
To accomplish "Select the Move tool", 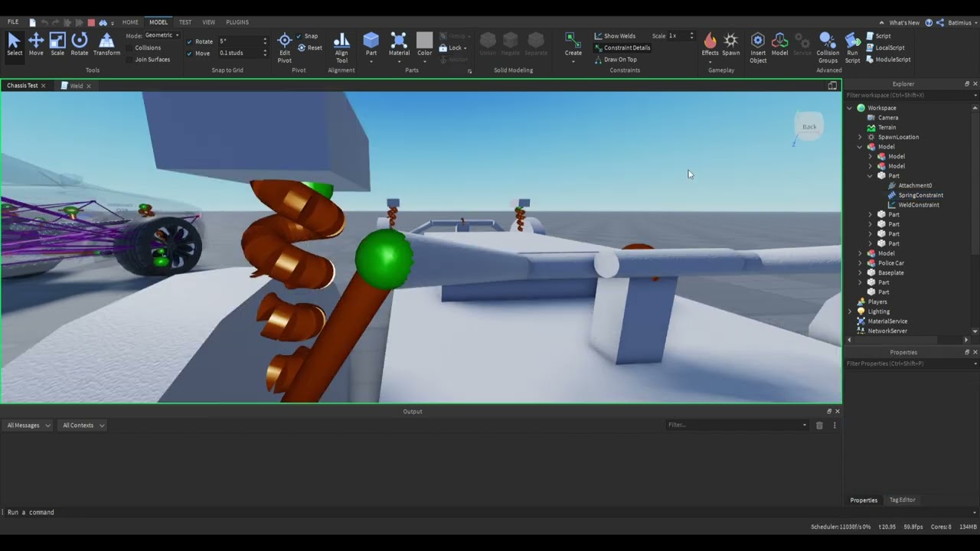I will point(36,44).
